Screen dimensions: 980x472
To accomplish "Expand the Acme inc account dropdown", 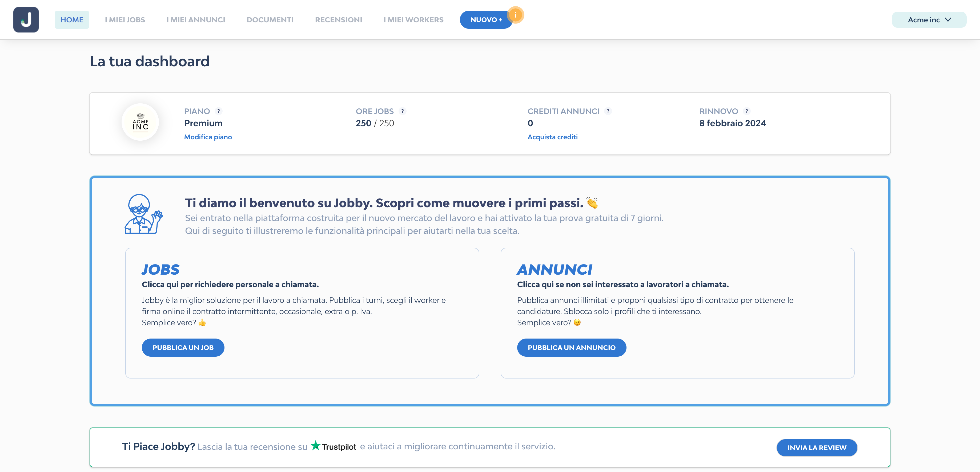I will pyautogui.click(x=929, y=20).
